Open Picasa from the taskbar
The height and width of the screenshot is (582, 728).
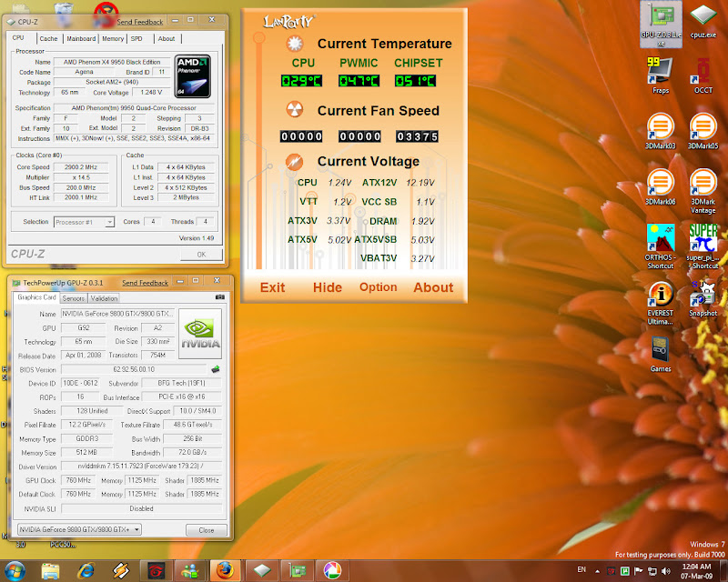pos(332,570)
